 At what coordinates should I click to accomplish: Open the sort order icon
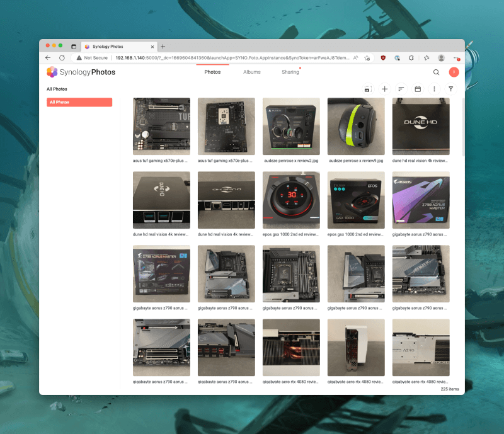pyautogui.click(x=401, y=89)
